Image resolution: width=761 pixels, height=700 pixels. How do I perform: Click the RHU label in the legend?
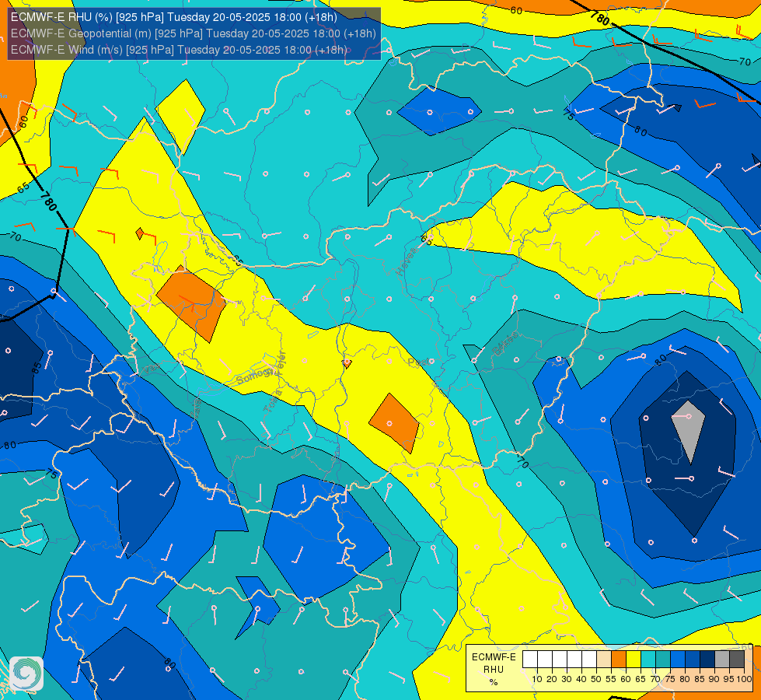pos(494,670)
